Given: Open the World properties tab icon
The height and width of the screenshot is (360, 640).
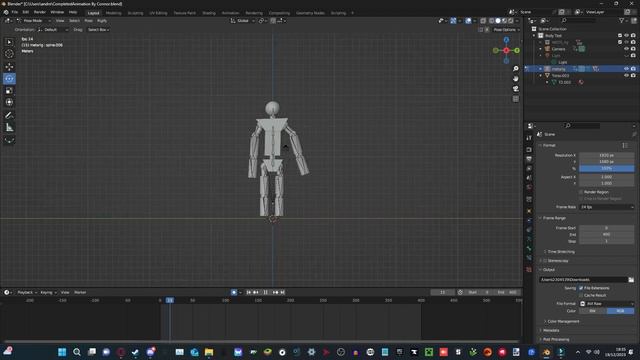Looking at the screenshot, I should pyautogui.click(x=529, y=187).
